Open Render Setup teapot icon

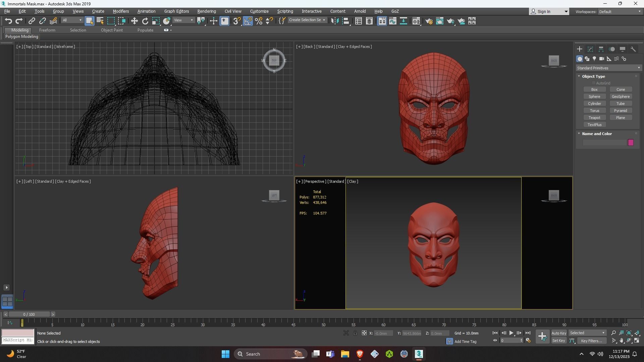429,21
